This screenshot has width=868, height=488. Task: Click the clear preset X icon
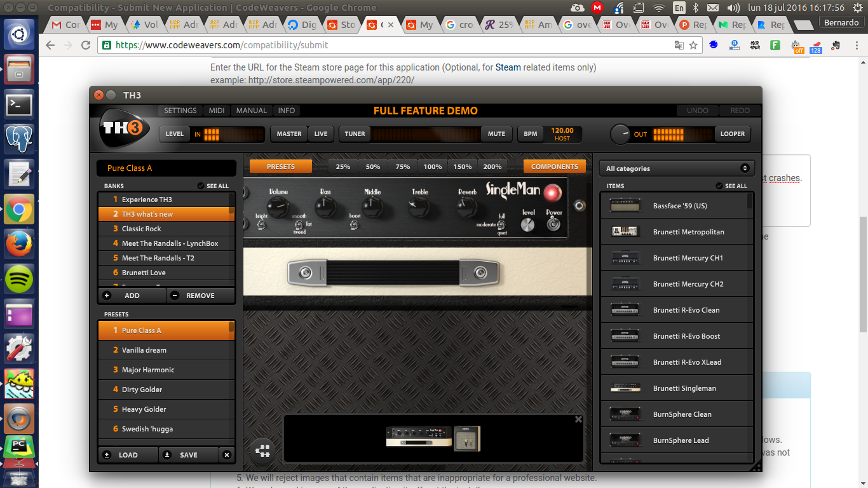coord(227,455)
